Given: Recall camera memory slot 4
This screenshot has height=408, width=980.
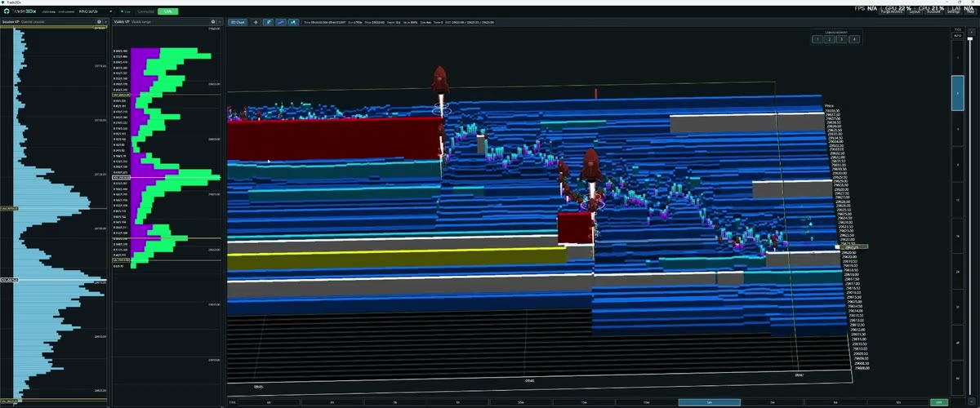Looking at the screenshot, I should [854, 39].
